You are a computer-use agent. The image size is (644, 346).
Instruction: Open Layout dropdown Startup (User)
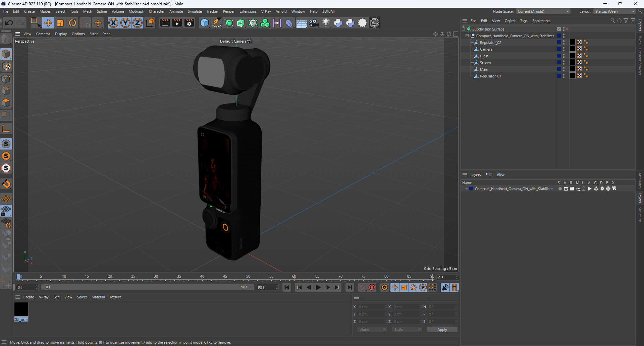(x=614, y=11)
